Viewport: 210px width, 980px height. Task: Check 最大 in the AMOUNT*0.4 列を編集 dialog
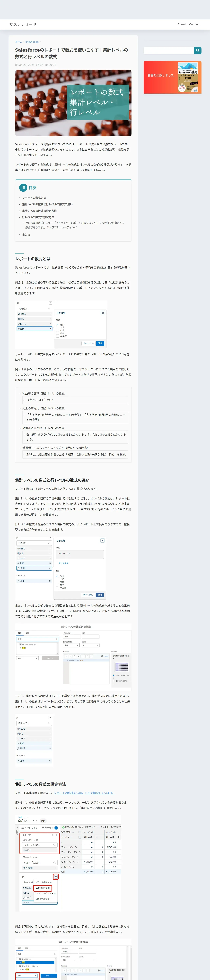click(57, 582)
